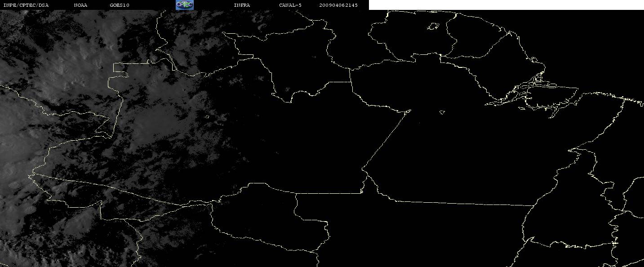
Task: Click the CPTEC logo in header
Action: 185,5
